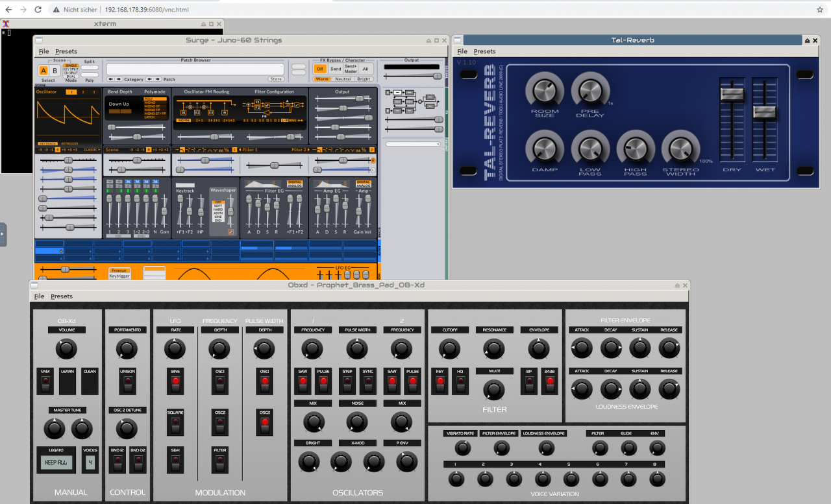Click the Filter Envelope Sustain knob
The width and height of the screenshot is (831, 504).
[639, 348]
